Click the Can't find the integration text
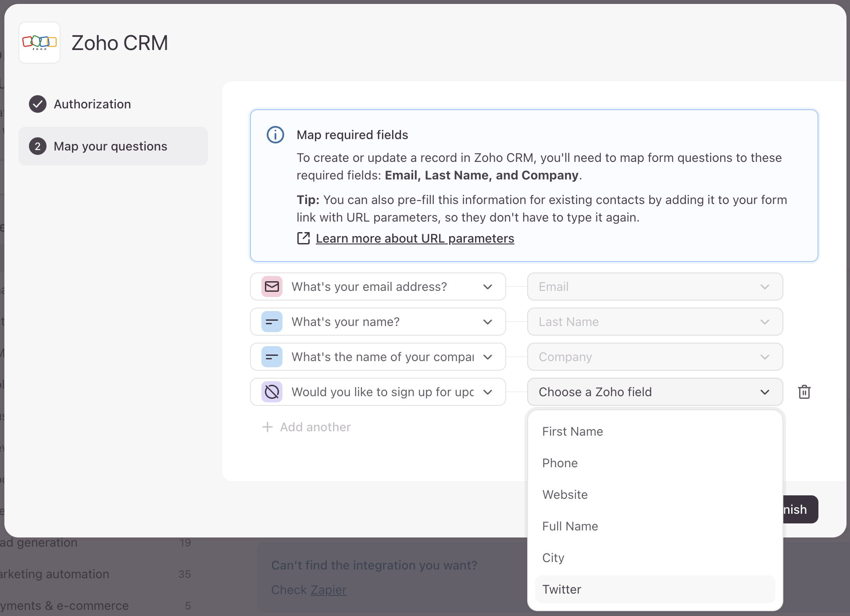 (x=374, y=565)
